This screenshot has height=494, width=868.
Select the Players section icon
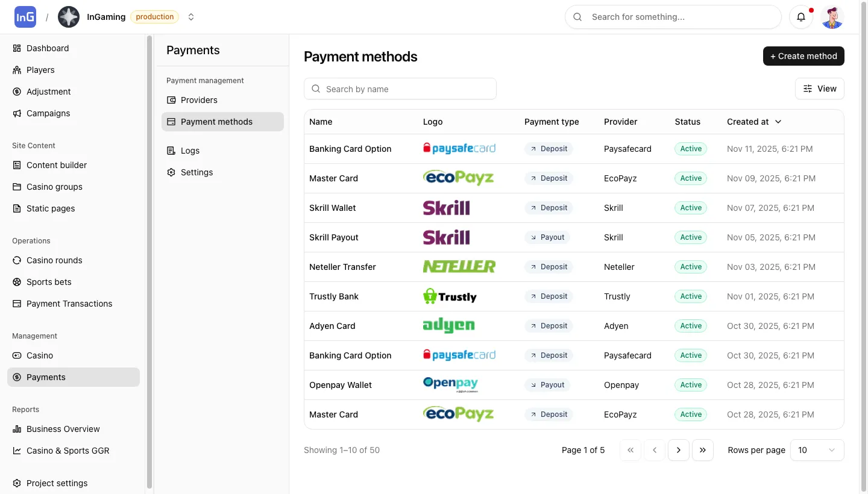click(17, 70)
